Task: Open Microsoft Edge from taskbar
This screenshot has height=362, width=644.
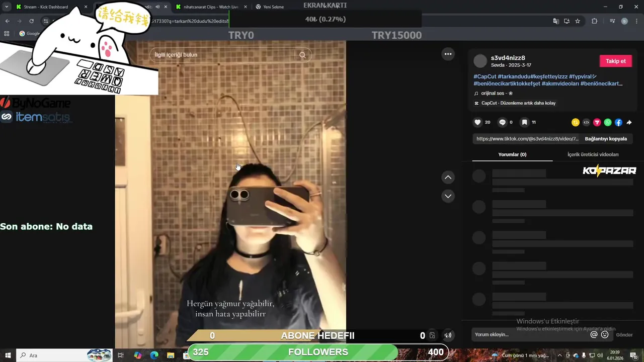Action: [x=154, y=355]
